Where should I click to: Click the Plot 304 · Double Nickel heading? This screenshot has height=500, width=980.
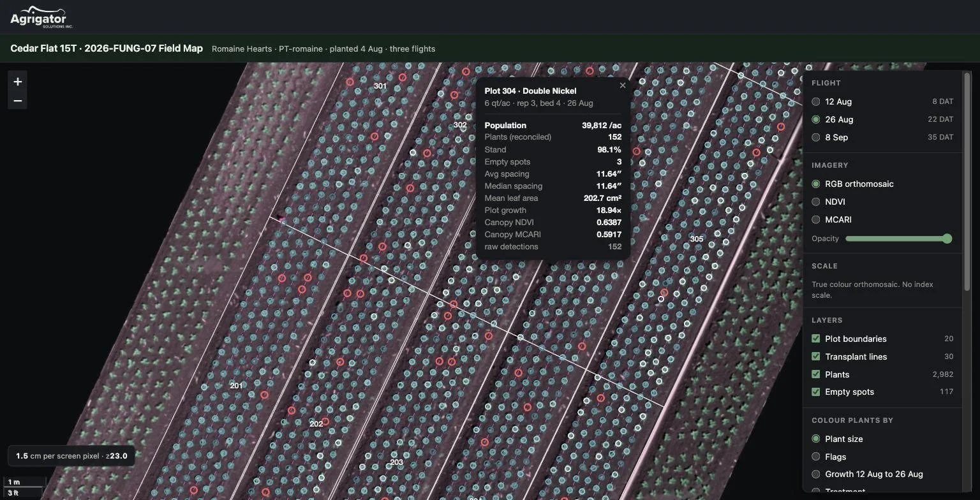coord(530,91)
